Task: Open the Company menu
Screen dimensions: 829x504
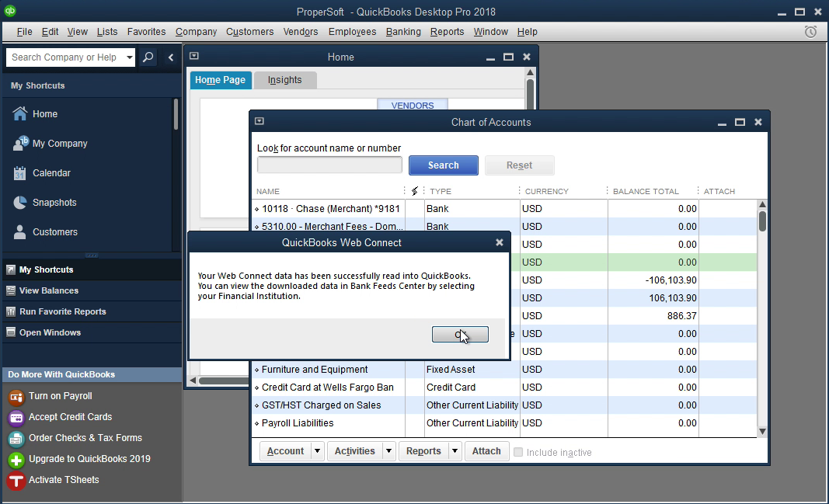Action: click(x=196, y=32)
